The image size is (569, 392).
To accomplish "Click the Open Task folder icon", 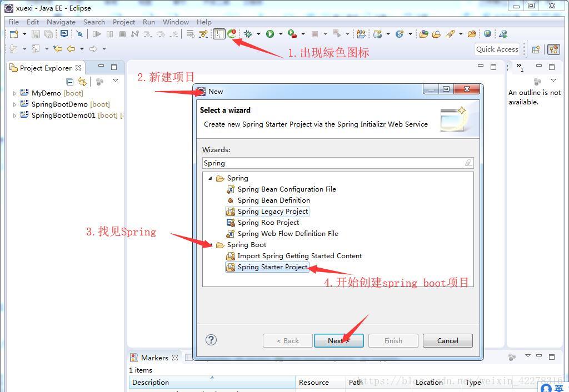I will click(437, 34).
